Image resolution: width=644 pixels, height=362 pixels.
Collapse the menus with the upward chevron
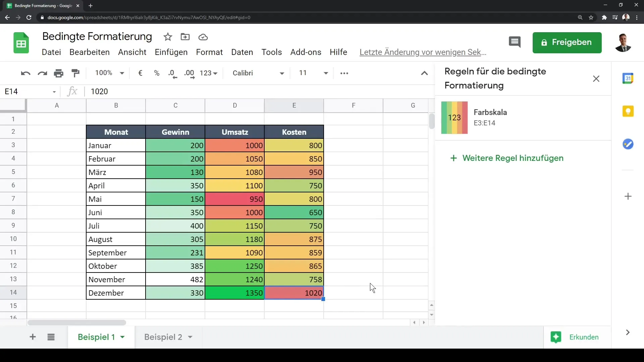pos(424,73)
